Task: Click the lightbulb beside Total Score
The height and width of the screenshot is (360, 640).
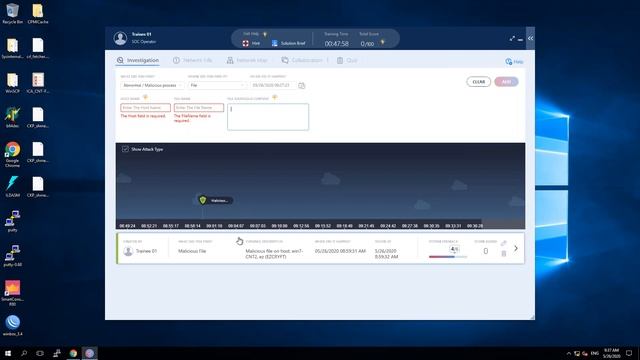Action: tap(382, 42)
